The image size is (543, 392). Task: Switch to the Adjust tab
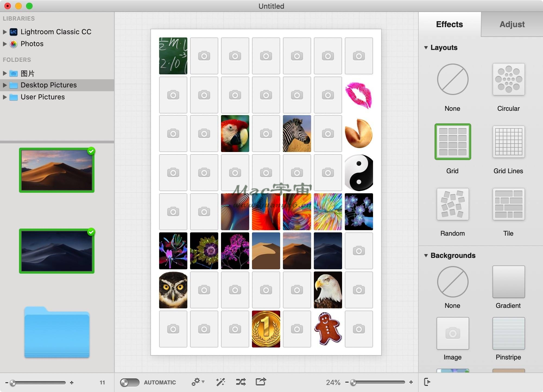click(x=512, y=24)
